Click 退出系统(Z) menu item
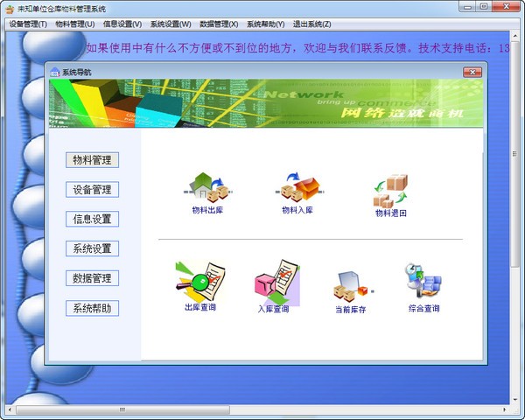The width and height of the screenshot is (525, 420). coord(313,24)
